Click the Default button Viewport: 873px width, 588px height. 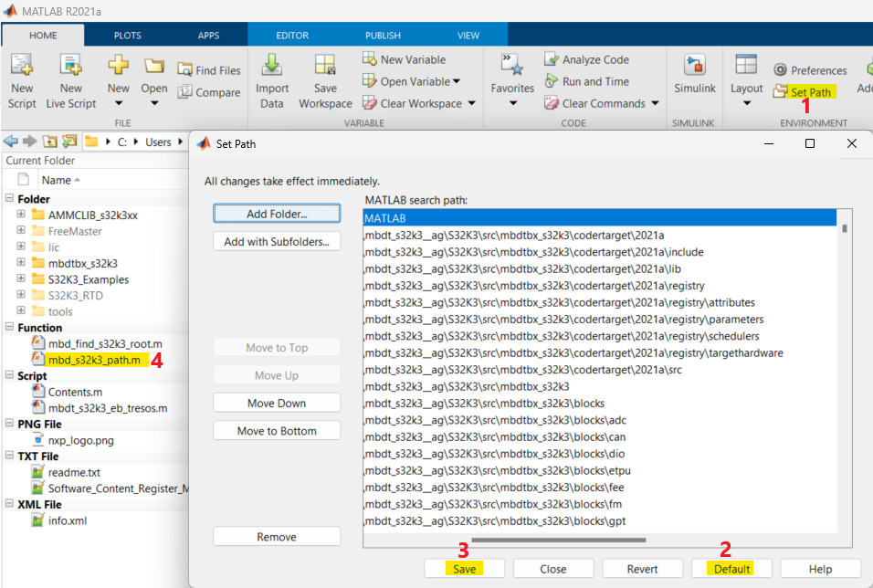pos(731,569)
